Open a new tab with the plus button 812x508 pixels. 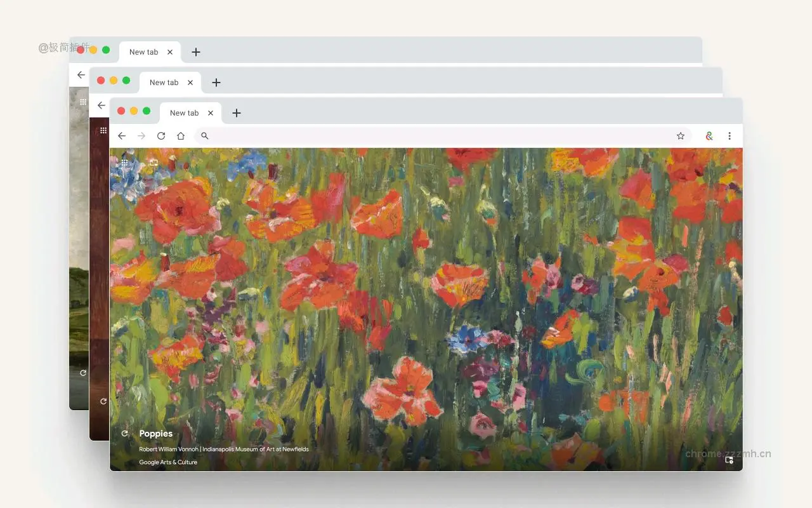click(236, 112)
